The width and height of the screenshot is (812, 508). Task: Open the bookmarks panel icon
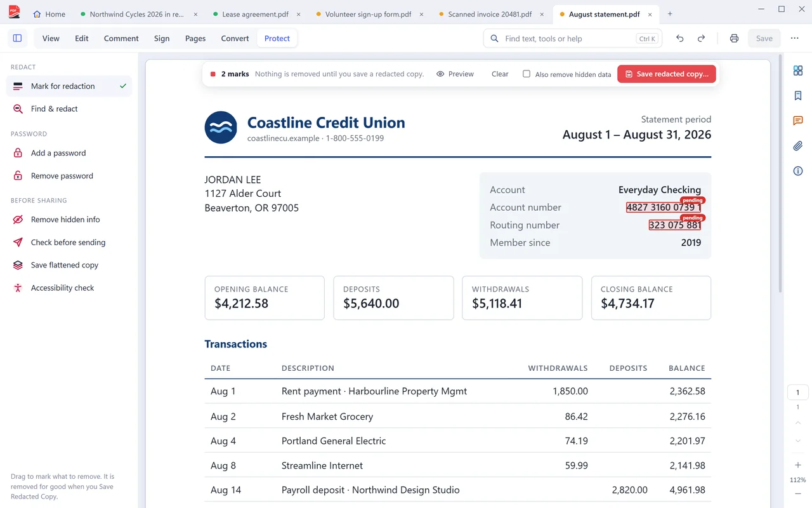pos(798,96)
